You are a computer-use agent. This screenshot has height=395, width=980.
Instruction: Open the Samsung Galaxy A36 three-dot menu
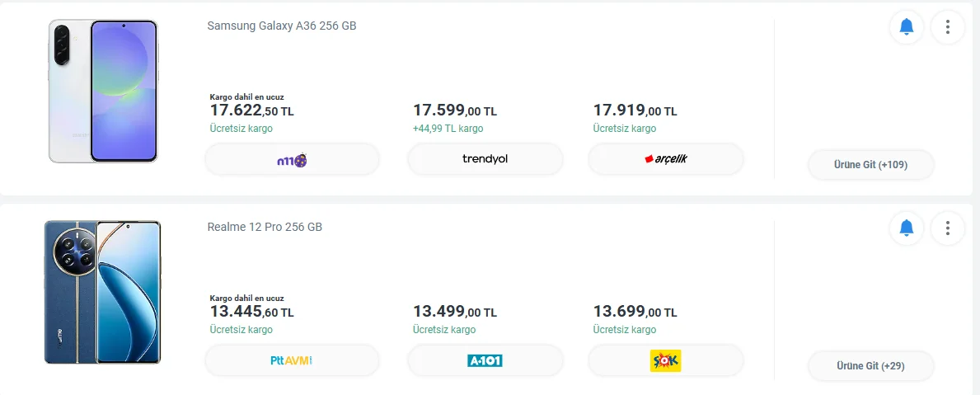click(948, 27)
